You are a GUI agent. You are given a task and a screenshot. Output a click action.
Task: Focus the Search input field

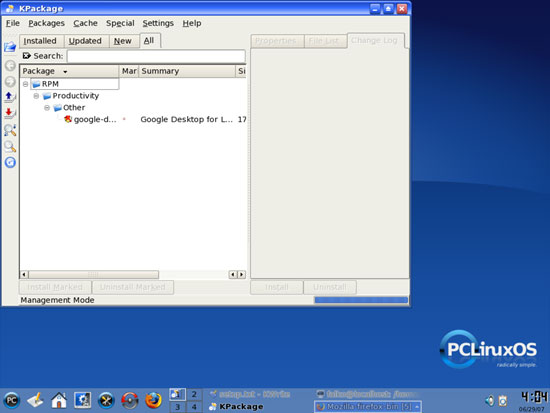pyautogui.click(x=156, y=56)
